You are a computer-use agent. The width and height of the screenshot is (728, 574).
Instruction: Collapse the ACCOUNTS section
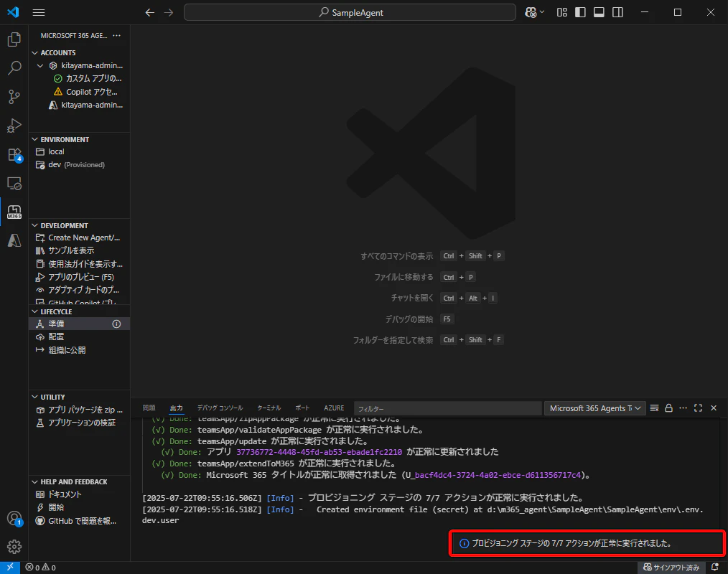[x=35, y=53]
